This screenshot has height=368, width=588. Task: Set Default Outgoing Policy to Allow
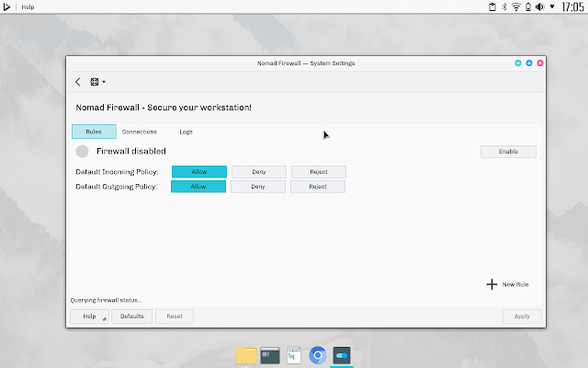[198, 187]
